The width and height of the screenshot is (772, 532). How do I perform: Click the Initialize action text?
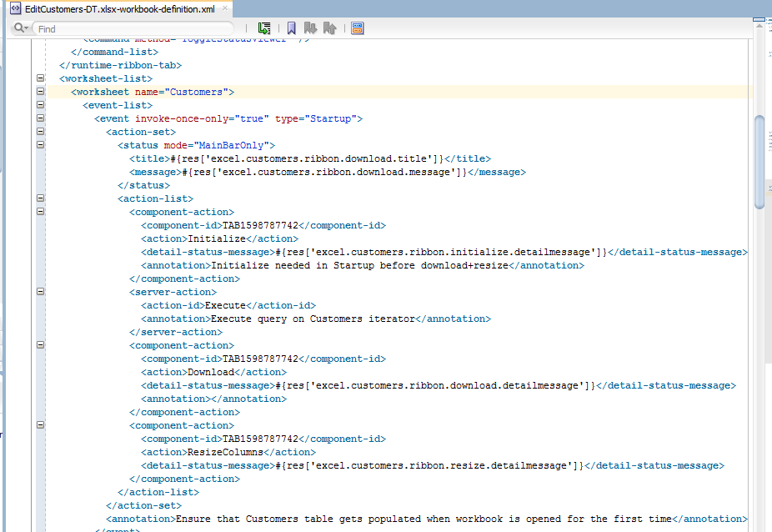217,238
